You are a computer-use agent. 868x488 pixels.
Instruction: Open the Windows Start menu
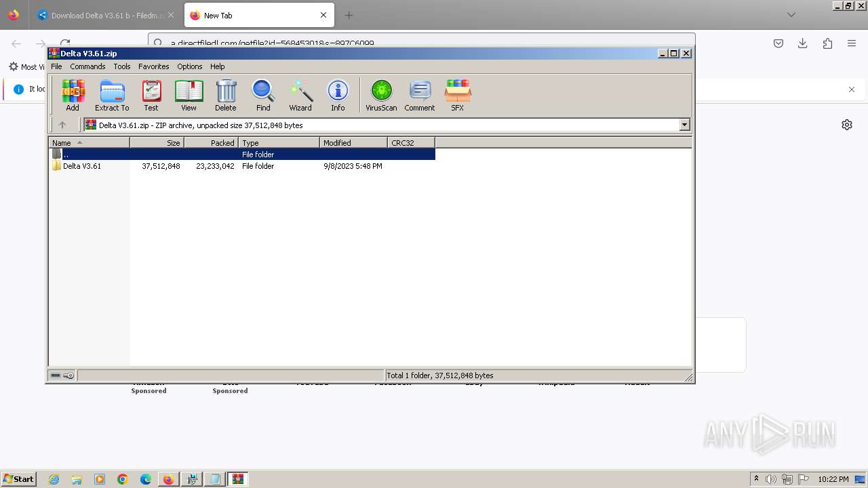pyautogui.click(x=19, y=479)
